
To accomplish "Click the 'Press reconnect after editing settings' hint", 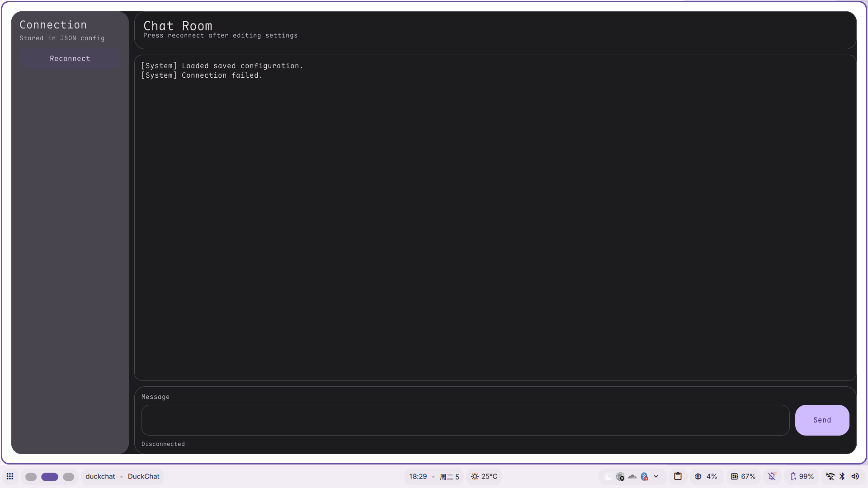I will coord(220,36).
